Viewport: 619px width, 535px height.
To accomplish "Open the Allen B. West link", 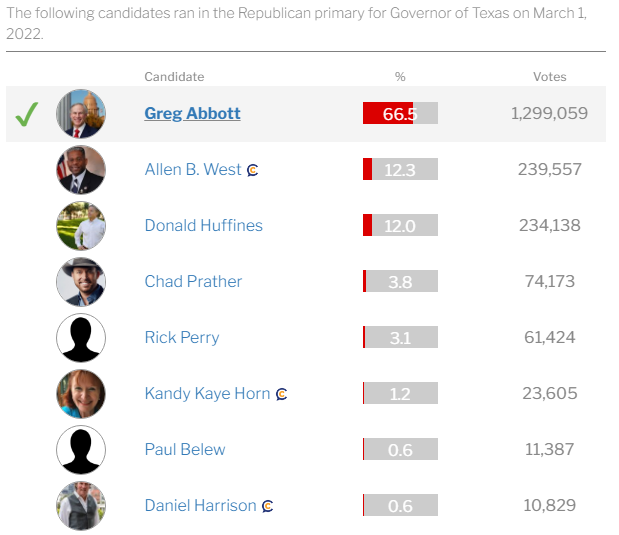I will pyautogui.click(x=192, y=170).
